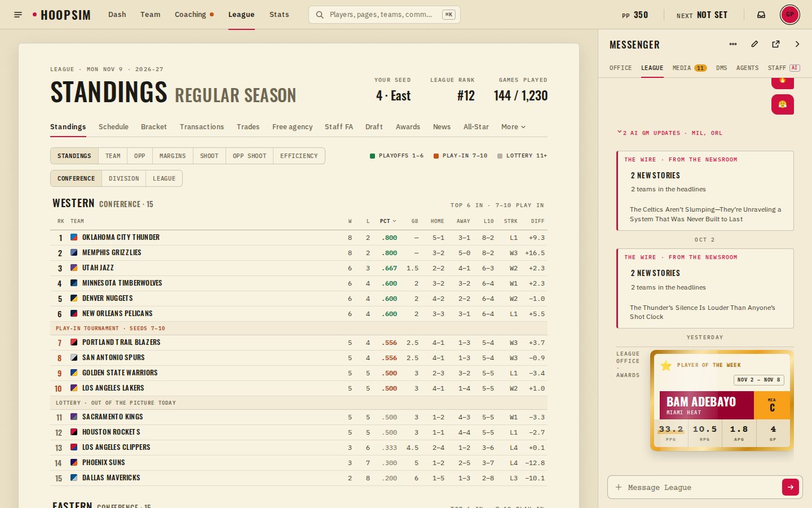Click Portland Trail Blazers team logo
Image resolution: width=812 pixels, height=508 pixels.
pos(74,343)
